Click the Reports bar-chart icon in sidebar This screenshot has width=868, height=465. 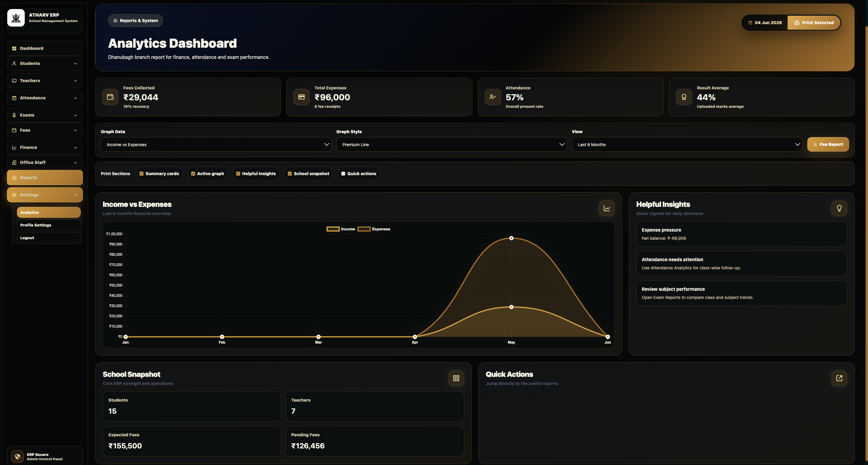(14, 178)
